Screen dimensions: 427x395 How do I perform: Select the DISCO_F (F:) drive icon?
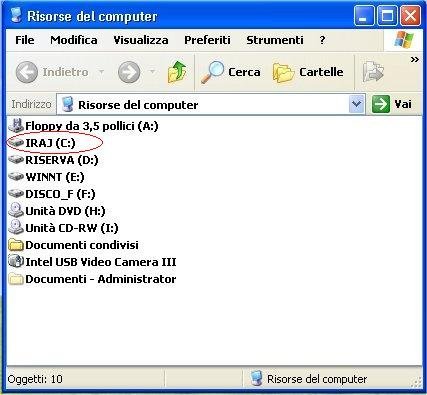[x=16, y=194]
